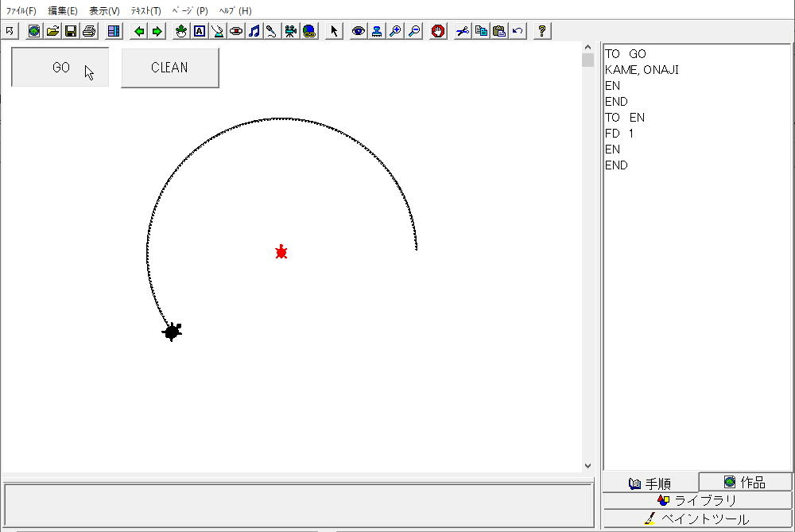795x532 pixels.
Task: Go to next page with right green arrow
Action: pyautogui.click(x=157, y=31)
